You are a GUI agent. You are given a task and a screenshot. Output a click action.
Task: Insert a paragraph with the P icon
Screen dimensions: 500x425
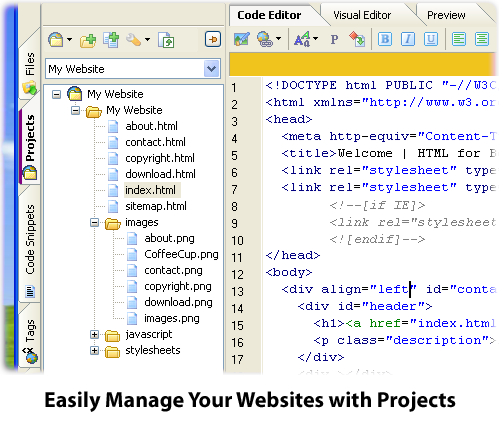[x=334, y=40]
